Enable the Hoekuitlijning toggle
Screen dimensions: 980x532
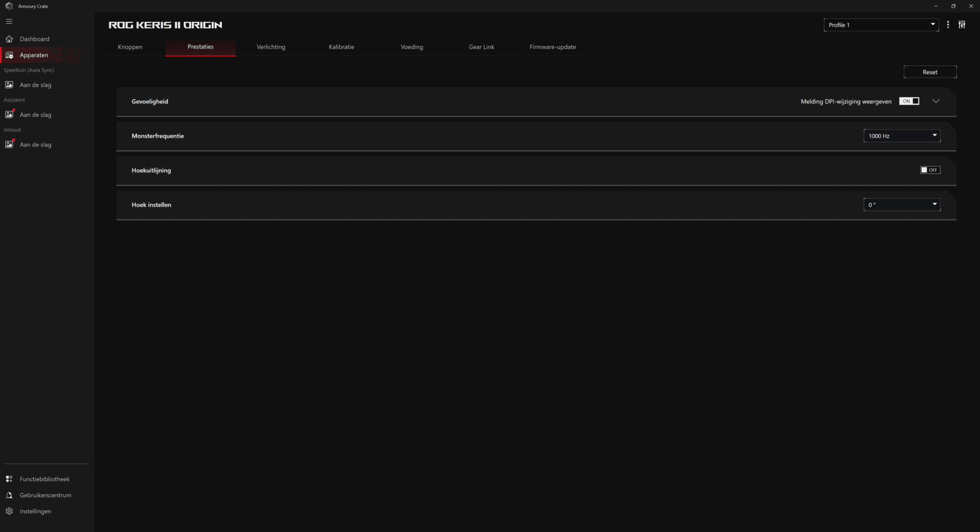tap(930, 170)
